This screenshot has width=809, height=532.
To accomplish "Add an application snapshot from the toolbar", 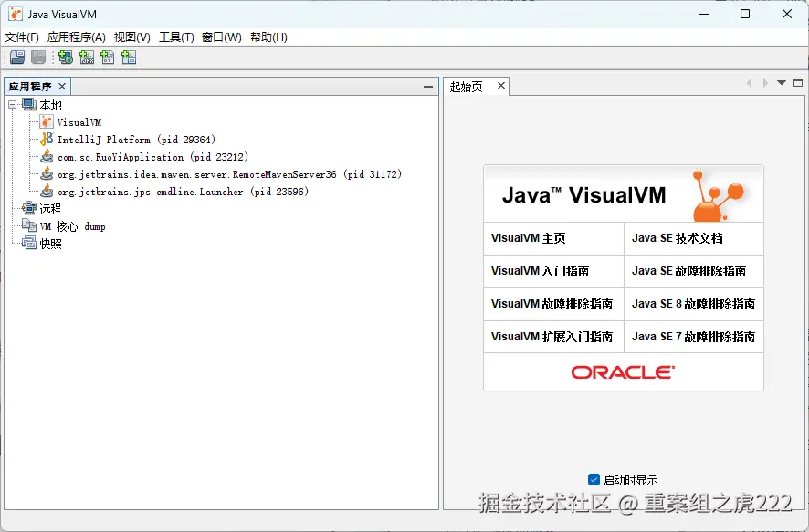I will click(x=129, y=57).
